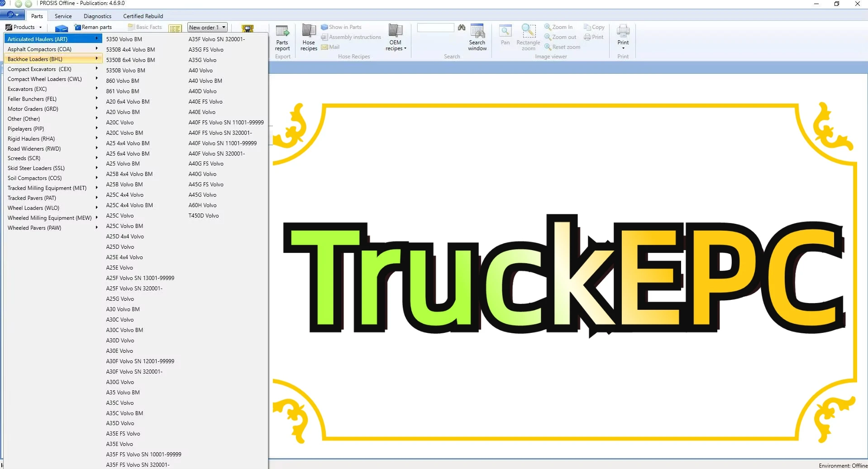Switch to the Service tab
The width and height of the screenshot is (868, 469).
(x=63, y=16)
